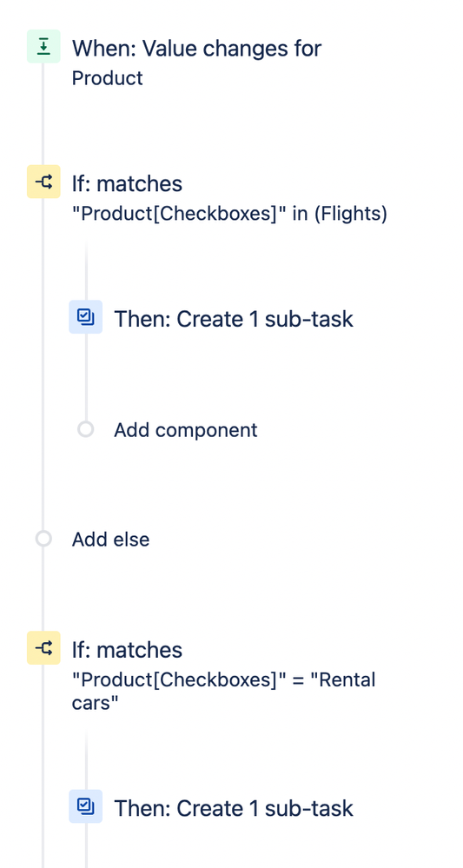
Task: Select the 'Product' field text under trigger
Action: [x=108, y=78]
